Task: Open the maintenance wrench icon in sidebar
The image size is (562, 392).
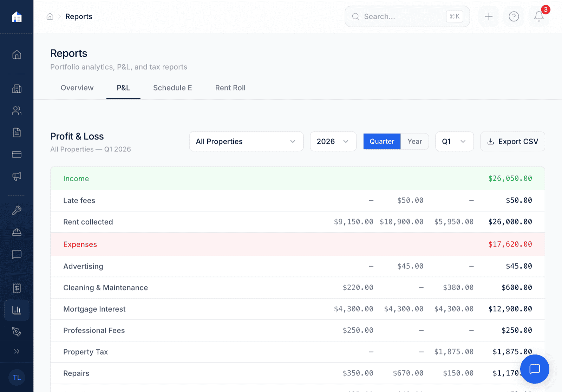Action: pos(17,210)
